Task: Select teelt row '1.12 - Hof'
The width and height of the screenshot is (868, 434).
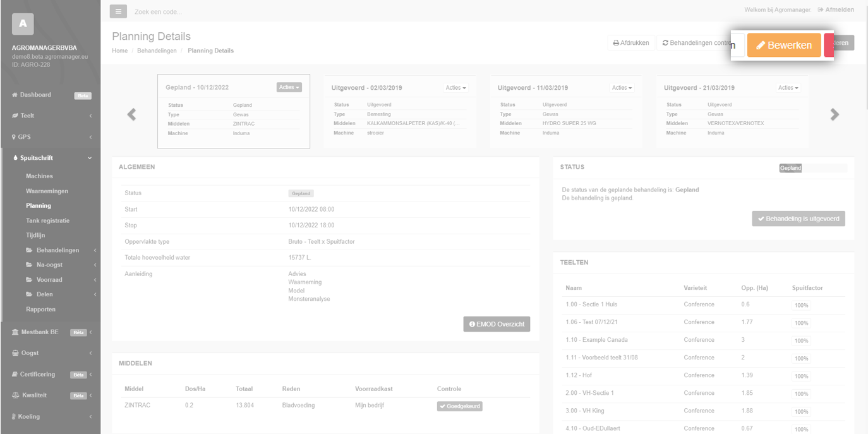Action: pyautogui.click(x=703, y=375)
